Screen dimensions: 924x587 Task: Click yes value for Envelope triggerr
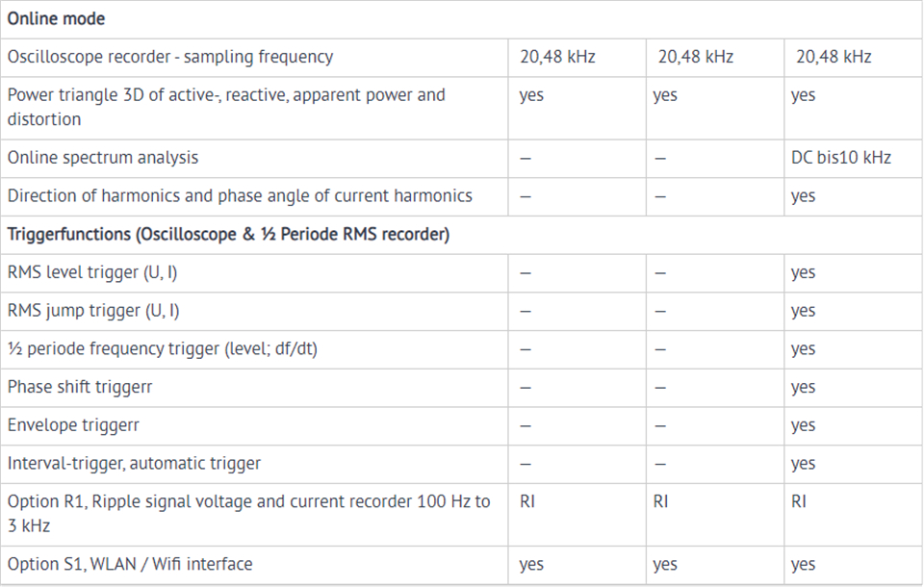coord(803,425)
